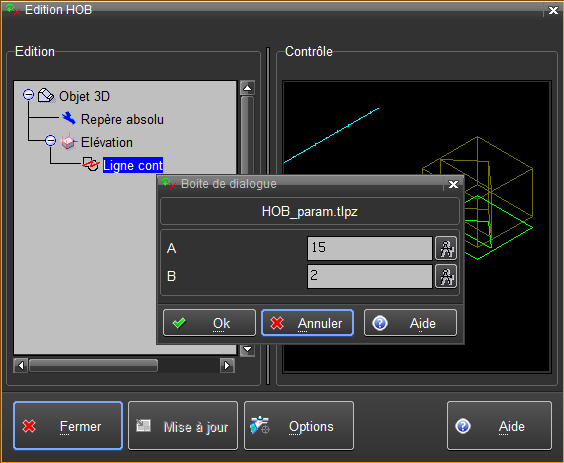The height and width of the screenshot is (463, 564).
Task: Click into parameter A value field
Action: (370, 248)
